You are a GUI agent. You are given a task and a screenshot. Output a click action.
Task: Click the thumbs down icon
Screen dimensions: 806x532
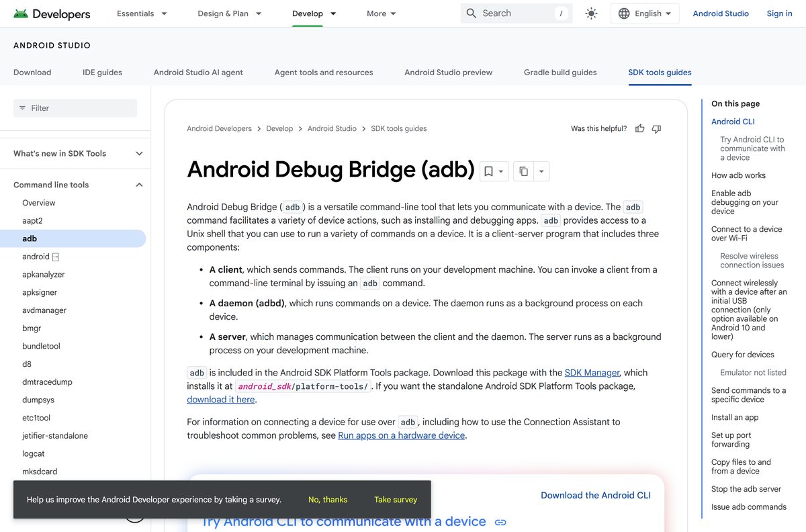coord(656,128)
